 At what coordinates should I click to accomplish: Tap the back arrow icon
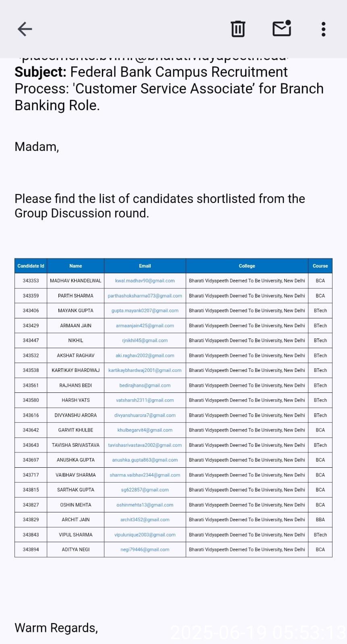click(25, 29)
